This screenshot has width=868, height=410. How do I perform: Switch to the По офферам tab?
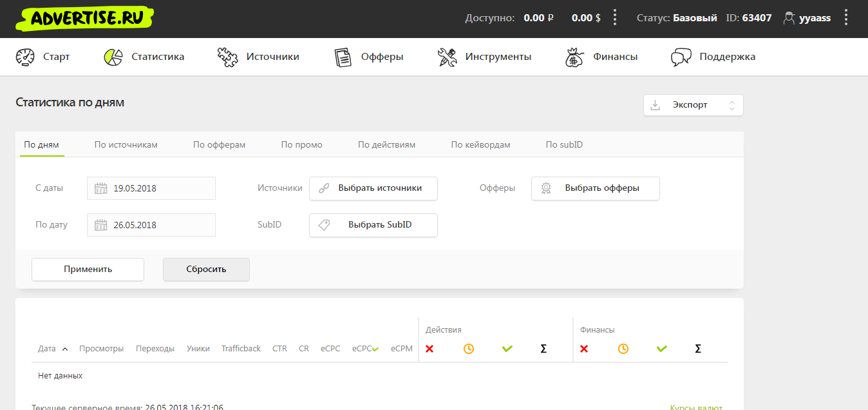coord(220,144)
